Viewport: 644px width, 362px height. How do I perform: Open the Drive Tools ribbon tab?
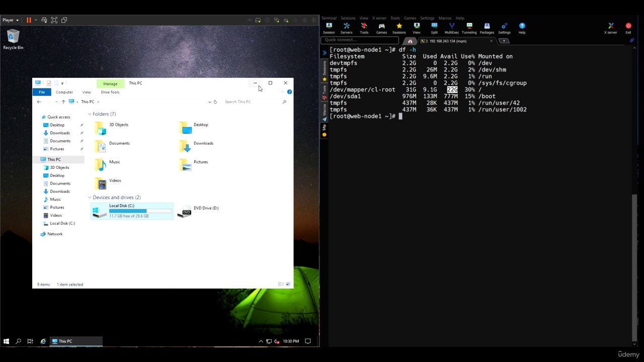tap(110, 92)
